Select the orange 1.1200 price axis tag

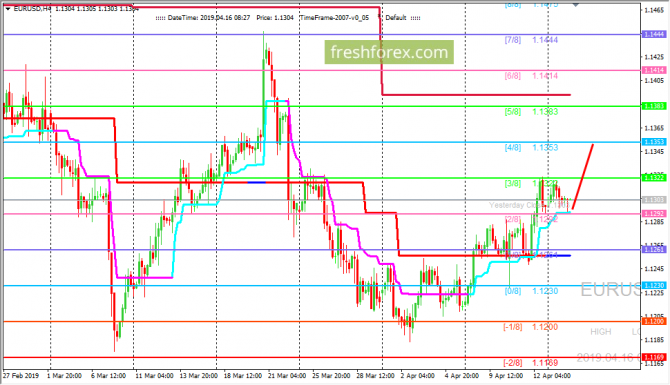(x=654, y=321)
